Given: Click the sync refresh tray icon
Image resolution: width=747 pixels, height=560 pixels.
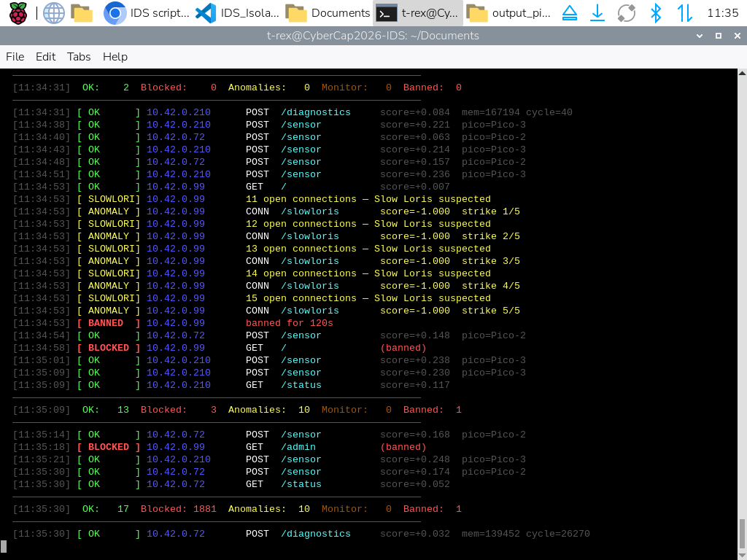Looking at the screenshot, I should coord(627,13).
